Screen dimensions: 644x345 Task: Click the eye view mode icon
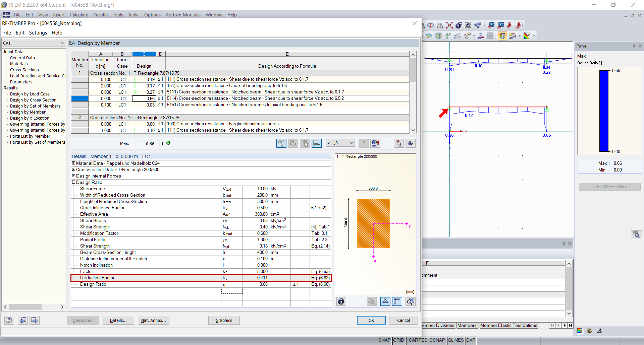click(x=410, y=143)
